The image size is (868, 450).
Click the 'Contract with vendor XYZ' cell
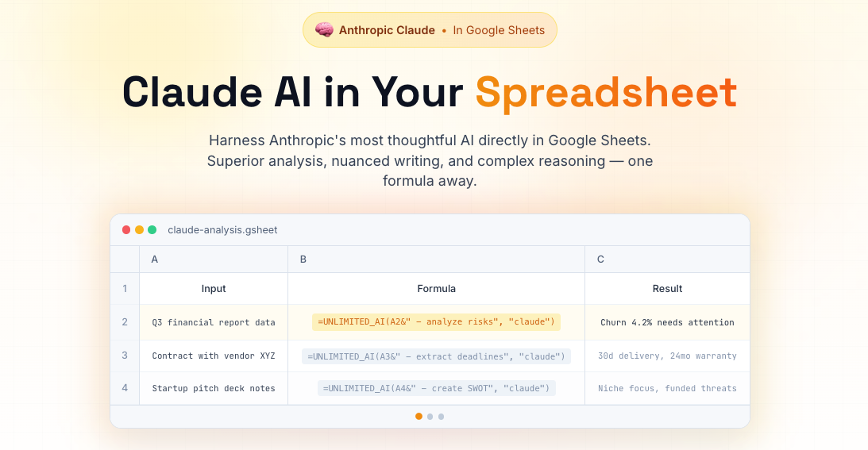coord(214,356)
